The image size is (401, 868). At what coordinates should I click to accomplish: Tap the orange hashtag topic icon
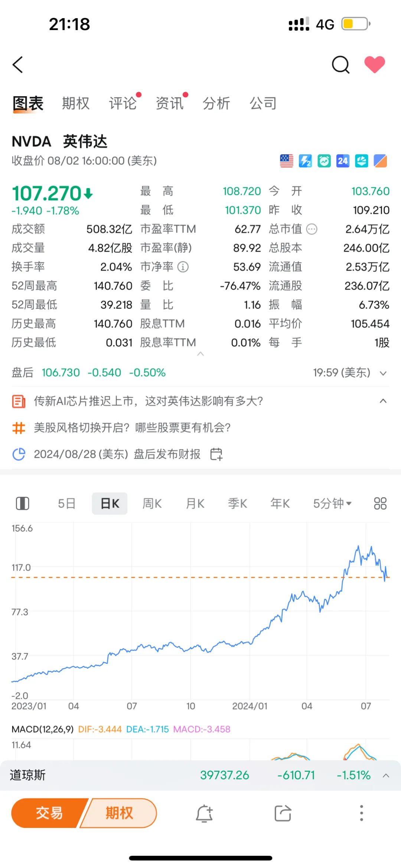pos(19,428)
